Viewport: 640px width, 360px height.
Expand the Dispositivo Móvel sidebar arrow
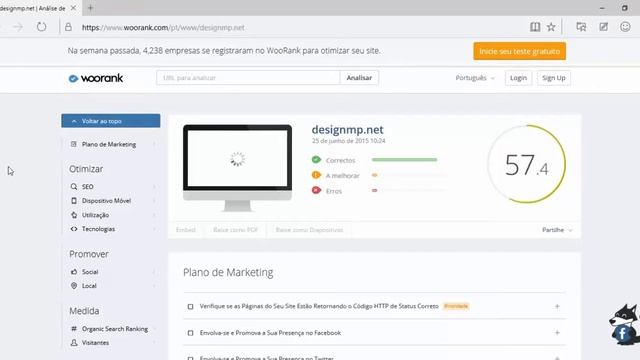[x=154, y=201]
